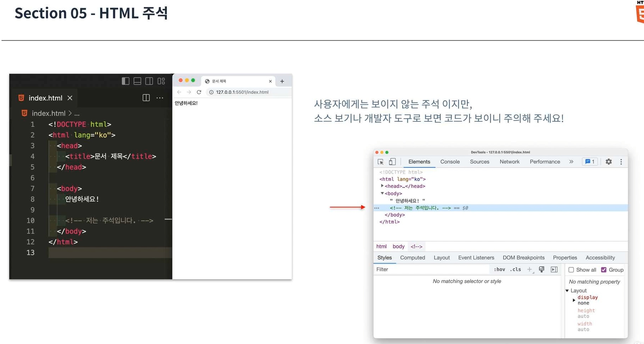Click html in the DOM breadcrumb
Screen dimensions: 644x344
pos(381,247)
